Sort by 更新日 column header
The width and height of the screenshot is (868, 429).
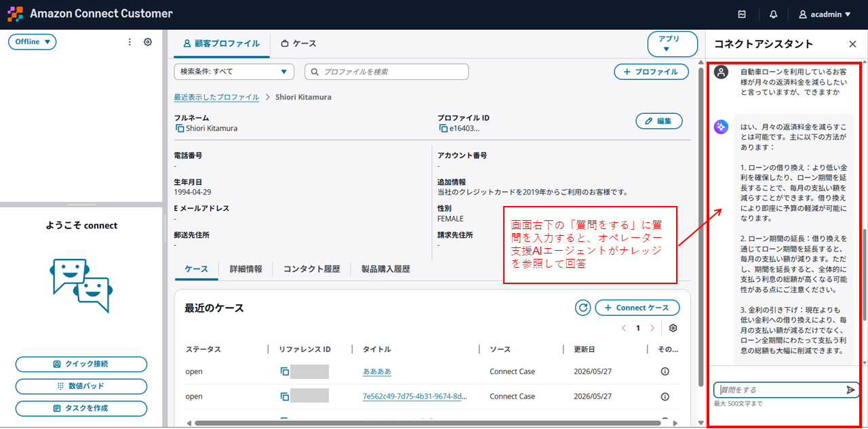(585, 349)
